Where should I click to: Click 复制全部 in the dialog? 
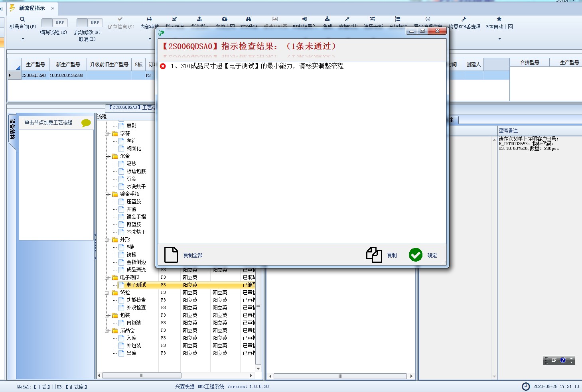pyautogui.click(x=184, y=255)
